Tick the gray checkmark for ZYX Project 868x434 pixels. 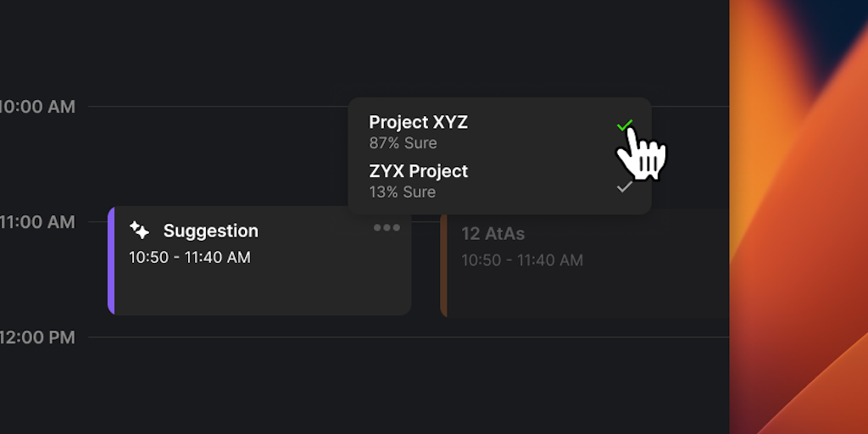pyautogui.click(x=625, y=186)
